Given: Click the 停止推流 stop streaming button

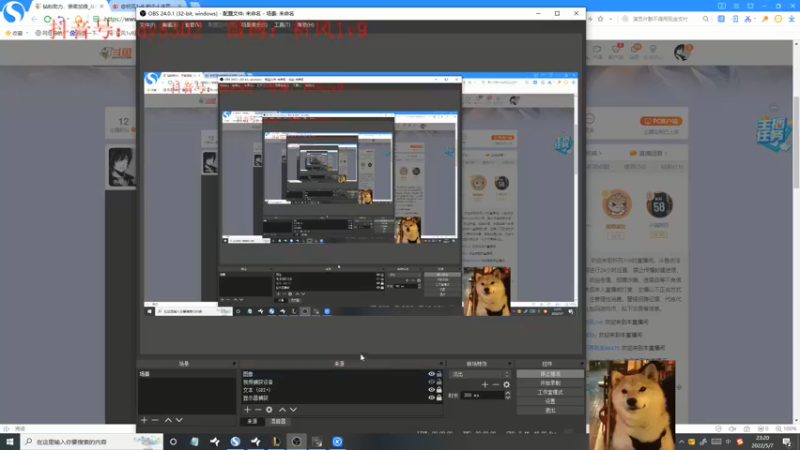Looking at the screenshot, I should coord(550,374).
